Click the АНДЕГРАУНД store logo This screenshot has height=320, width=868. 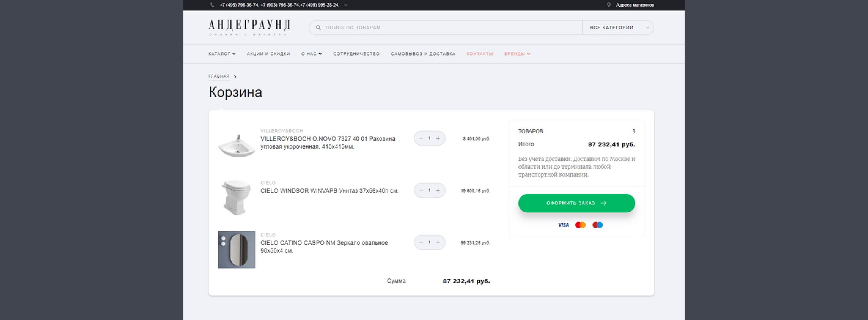pyautogui.click(x=249, y=27)
